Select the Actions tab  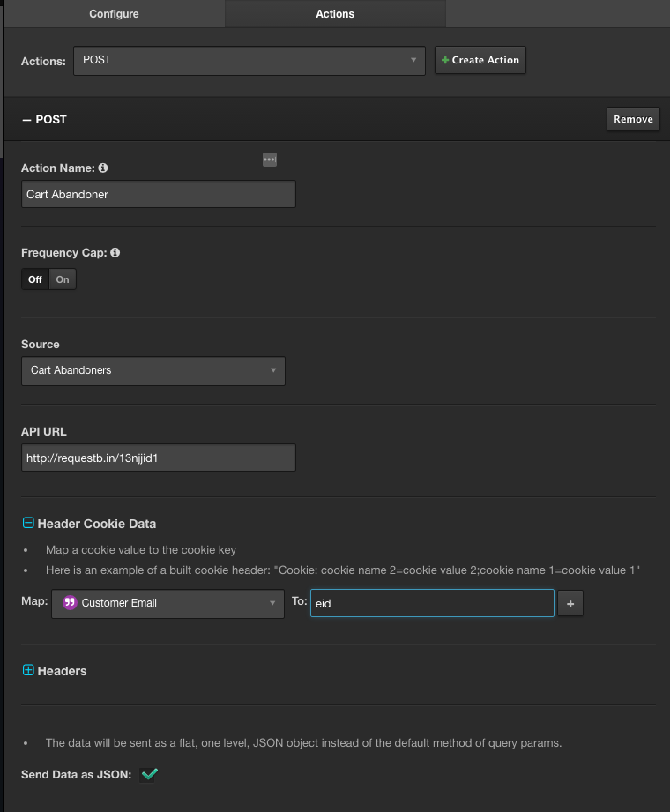coord(335,14)
